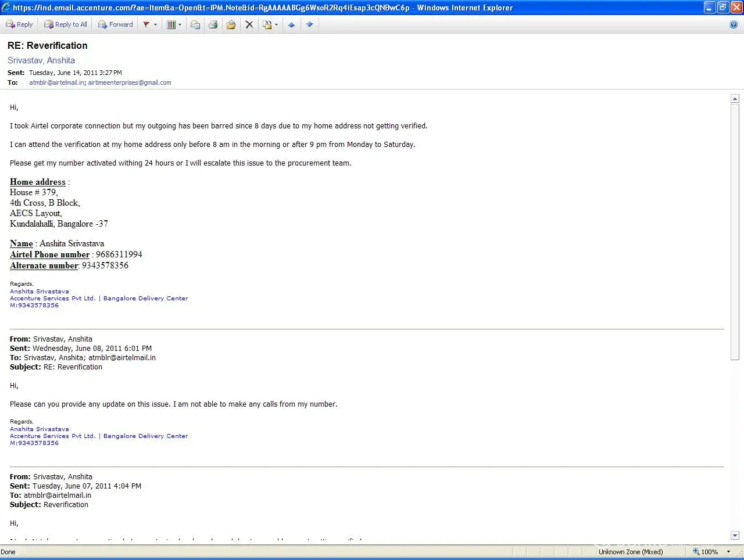Open the move-to-folder dropdown arrow
Image resolution: width=744 pixels, height=560 pixels.
point(276,24)
